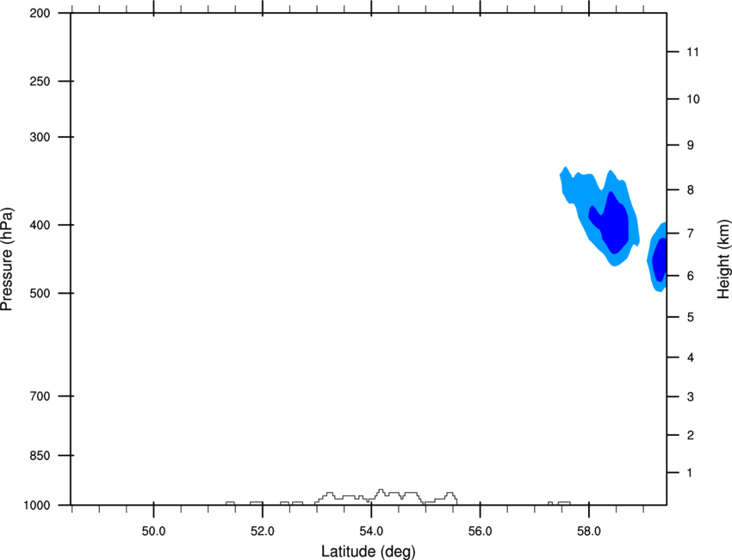This screenshot has width=732, height=560.
Task: Pick the 4 km height label
Action: click(x=691, y=358)
